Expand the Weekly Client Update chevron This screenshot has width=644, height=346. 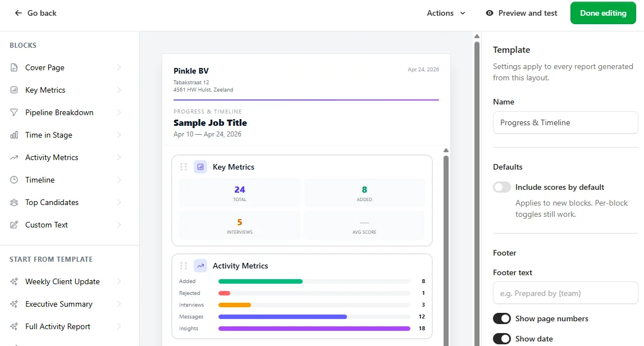pos(118,281)
